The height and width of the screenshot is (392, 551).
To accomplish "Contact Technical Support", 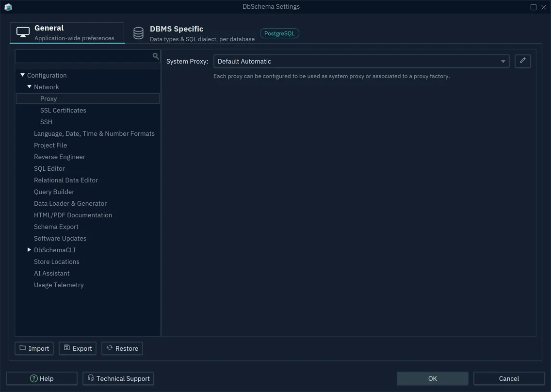I will click(118, 378).
